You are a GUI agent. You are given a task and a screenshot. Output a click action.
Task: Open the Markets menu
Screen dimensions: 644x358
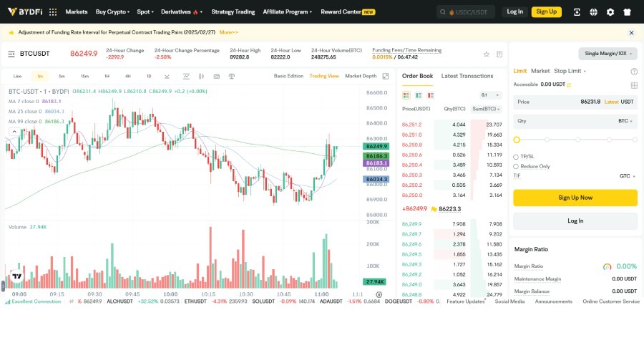[x=77, y=12]
